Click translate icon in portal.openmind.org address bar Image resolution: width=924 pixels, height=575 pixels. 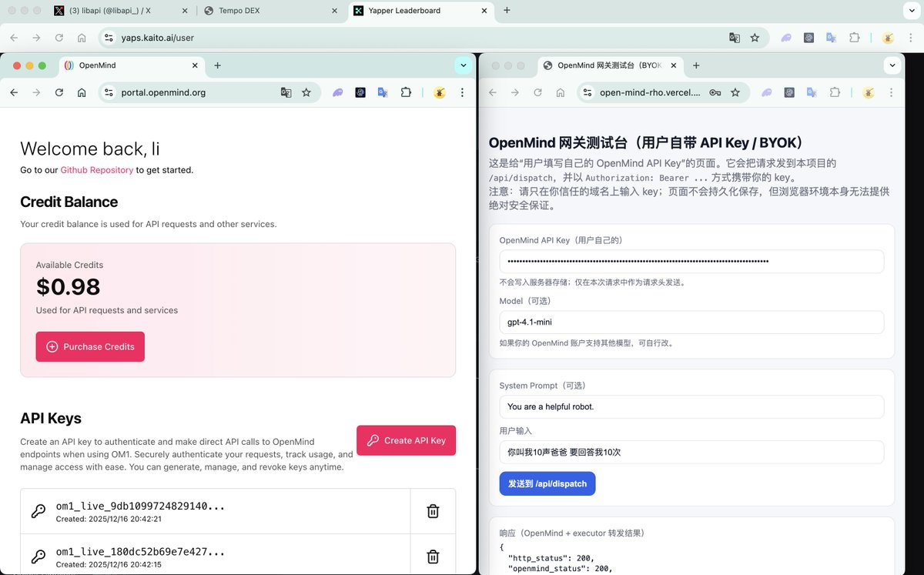(x=286, y=92)
